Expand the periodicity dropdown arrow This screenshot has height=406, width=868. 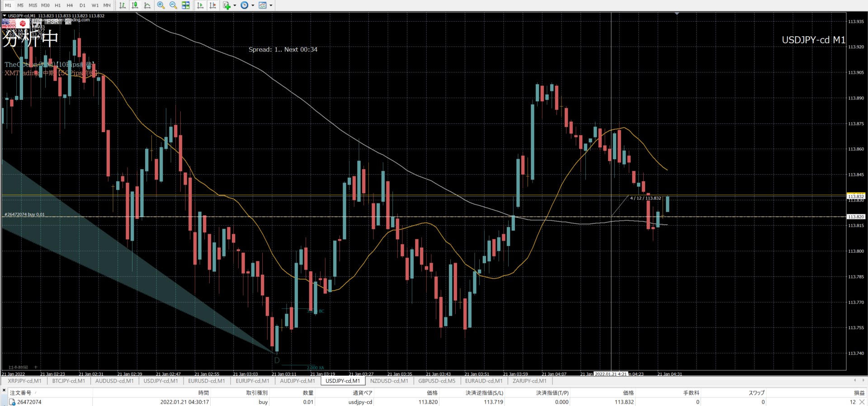(253, 5)
